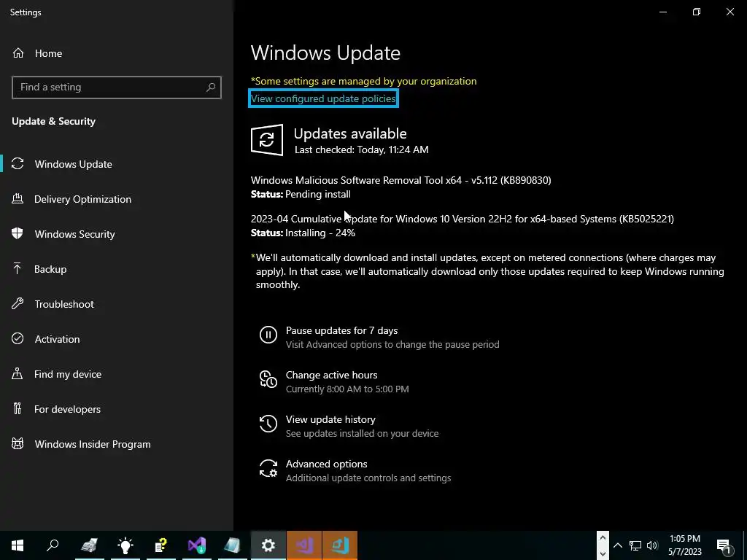Viewport: 747px width, 560px height.
Task: Click the orange highlighted purple taskbar app
Action: click(x=304, y=545)
